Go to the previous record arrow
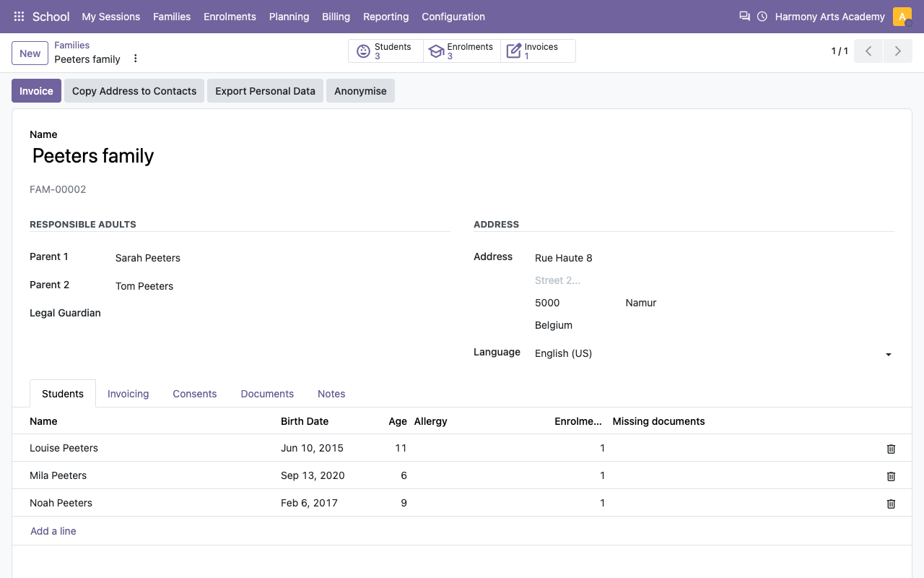Screen dimensions: 924x578 tap(868, 51)
